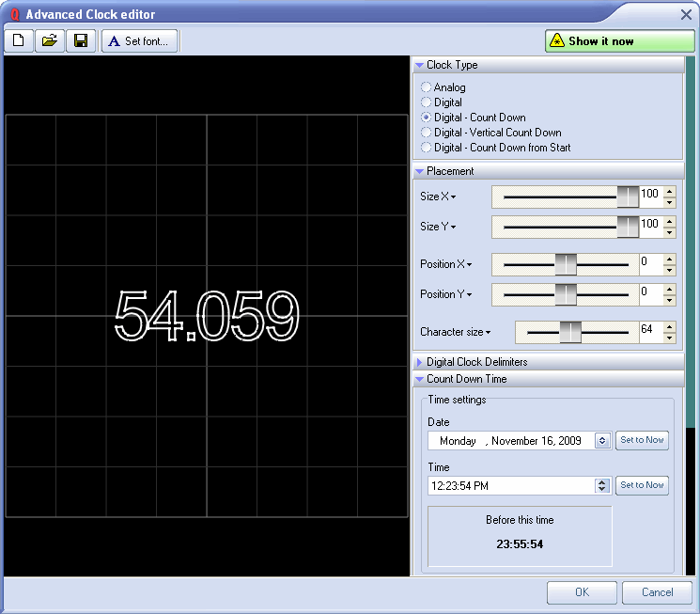
Task: Decrease the Character size spinner value
Action: tap(669, 337)
